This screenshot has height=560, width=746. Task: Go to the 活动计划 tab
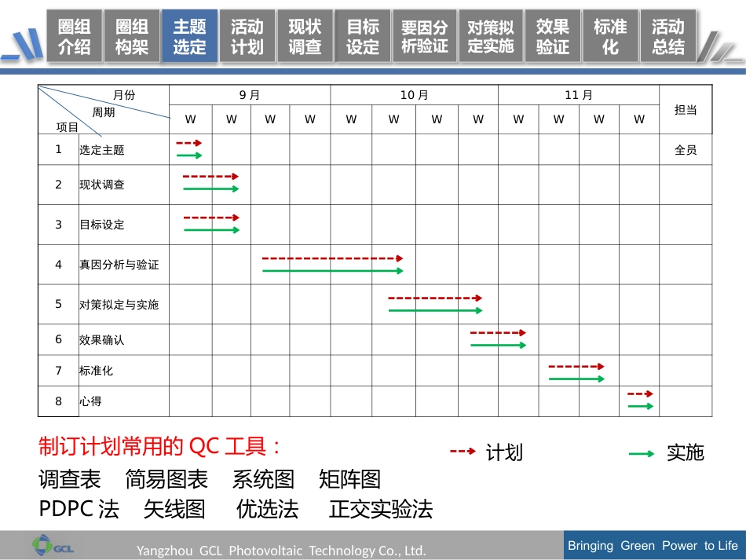pos(247,36)
